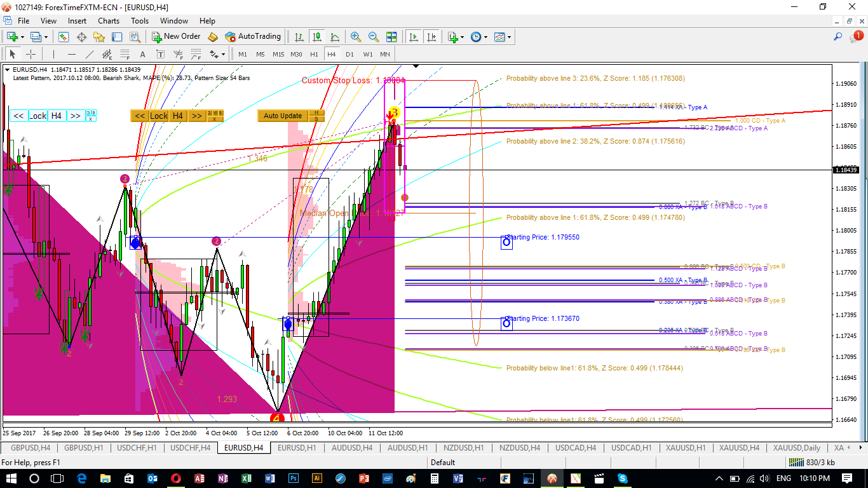Set timeframe to M30
The height and width of the screenshot is (488, 868).
pos(296,54)
